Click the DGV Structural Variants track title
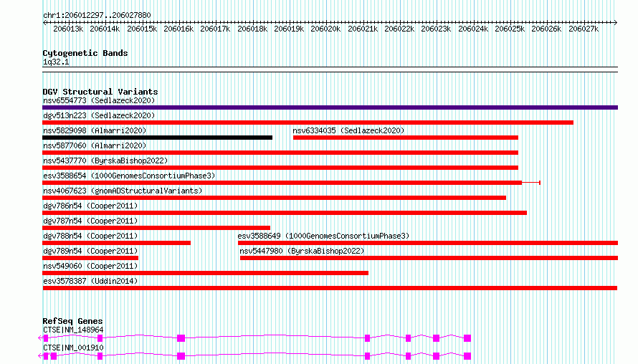This screenshot has height=364, width=638. 100,92
